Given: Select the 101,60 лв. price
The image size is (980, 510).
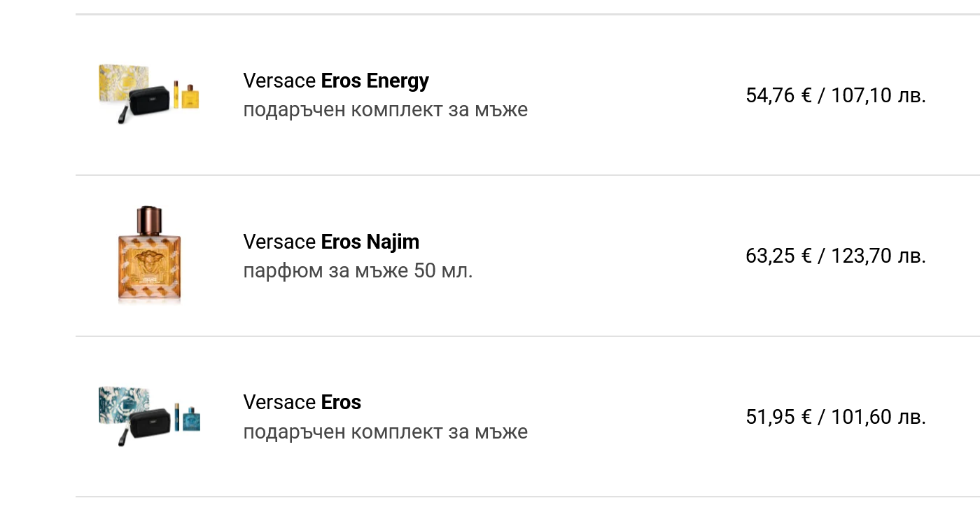Looking at the screenshot, I should pos(878,417).
